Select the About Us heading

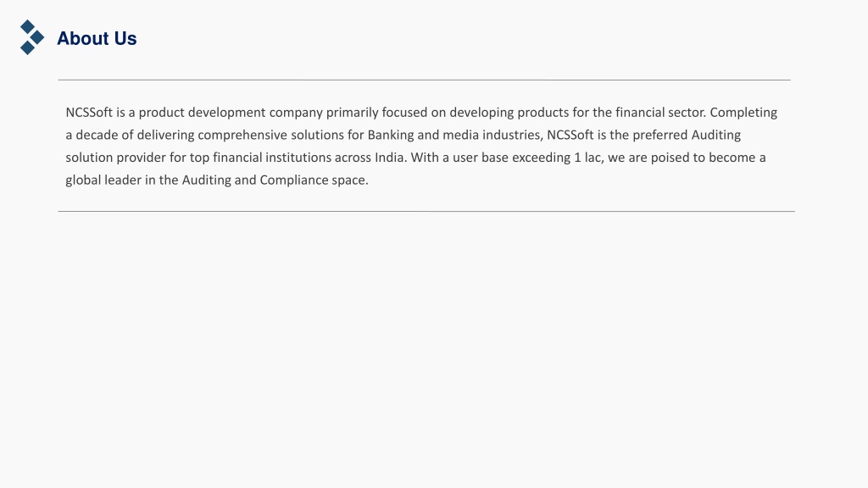tap(97, 39)
